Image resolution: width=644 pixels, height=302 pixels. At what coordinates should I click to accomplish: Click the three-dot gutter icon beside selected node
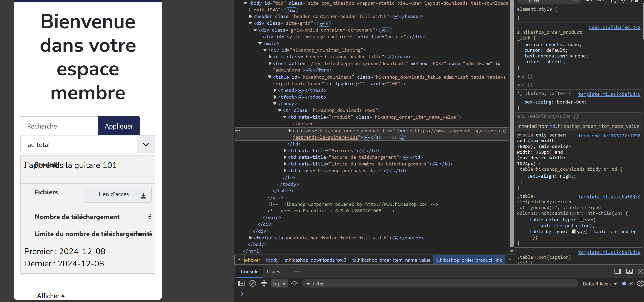pos(238,131)
